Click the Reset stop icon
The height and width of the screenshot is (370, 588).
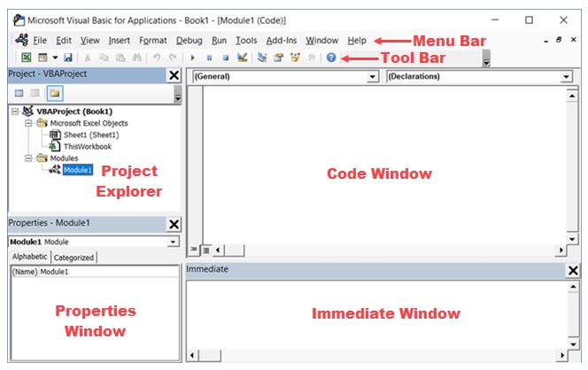pos(226,58)
